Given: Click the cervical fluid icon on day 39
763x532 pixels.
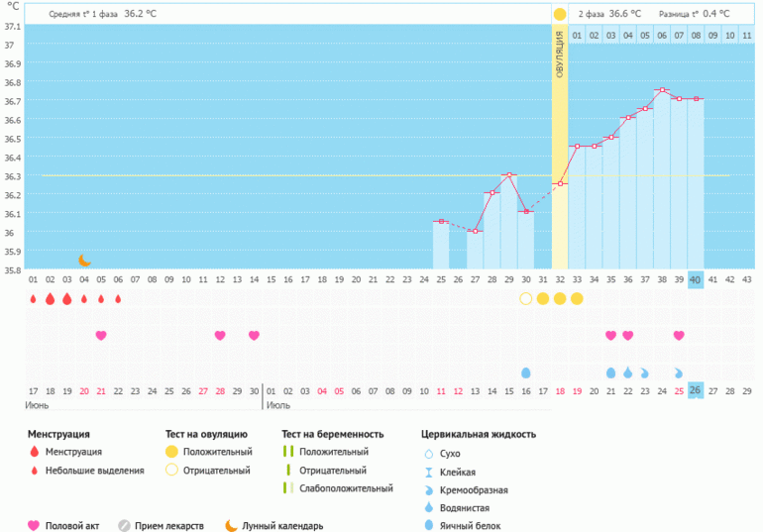Looking at the screenshot, I should [x=679, y=372].
